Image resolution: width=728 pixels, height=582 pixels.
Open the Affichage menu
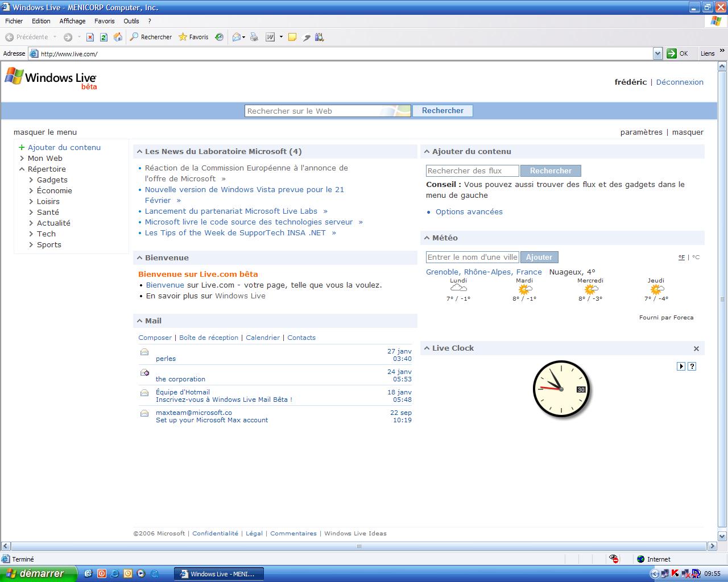[x=72, y=21]
